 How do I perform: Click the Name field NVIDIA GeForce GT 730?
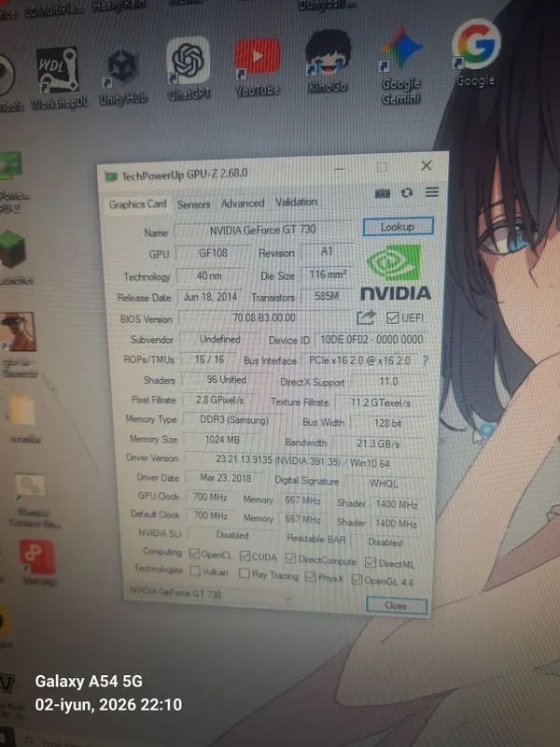tap(263, 230)
